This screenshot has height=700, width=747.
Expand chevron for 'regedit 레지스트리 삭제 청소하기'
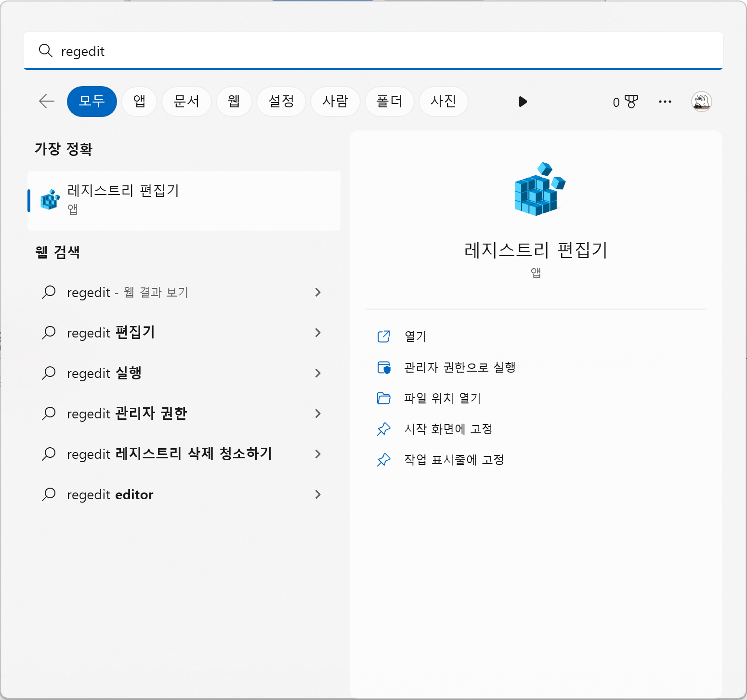318,454
